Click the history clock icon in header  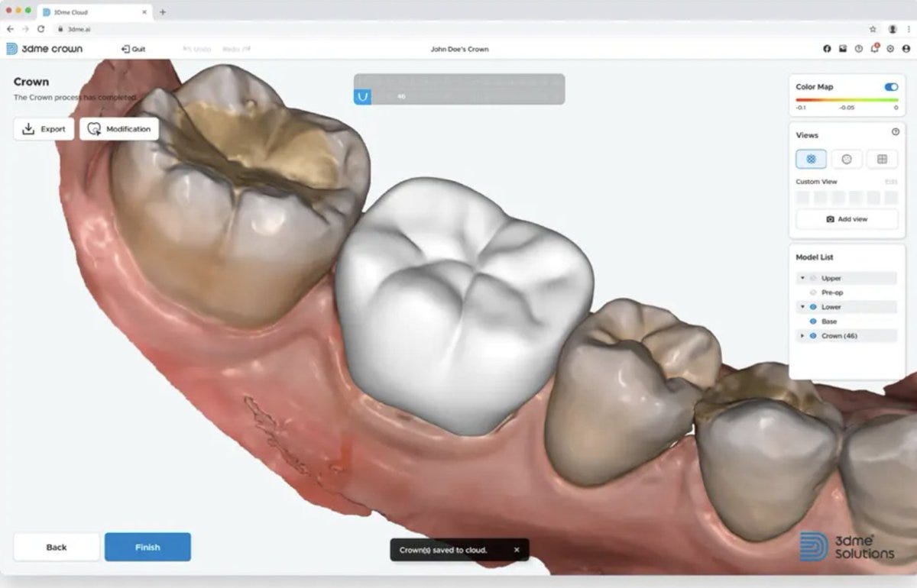858,48
